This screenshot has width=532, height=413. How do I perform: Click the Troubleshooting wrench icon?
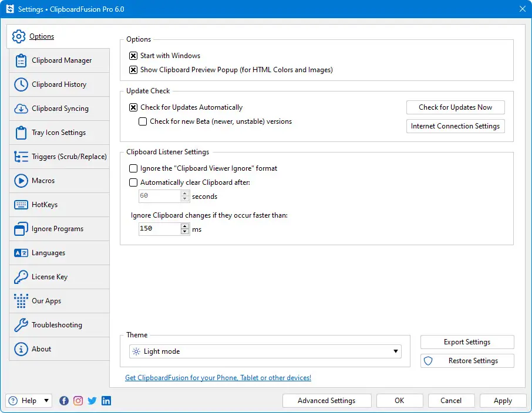(21, 325)
